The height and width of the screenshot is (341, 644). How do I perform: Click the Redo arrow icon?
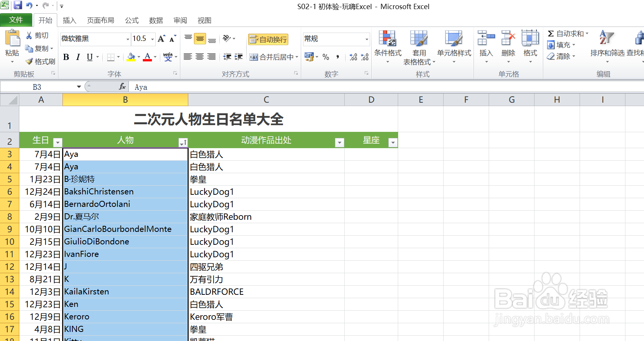[45, 6]
